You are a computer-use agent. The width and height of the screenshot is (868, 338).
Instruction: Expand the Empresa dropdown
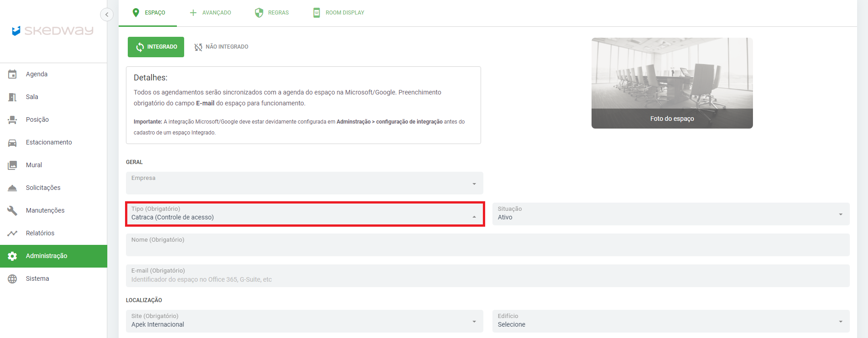pyautogui.click(x=304, y=183)
